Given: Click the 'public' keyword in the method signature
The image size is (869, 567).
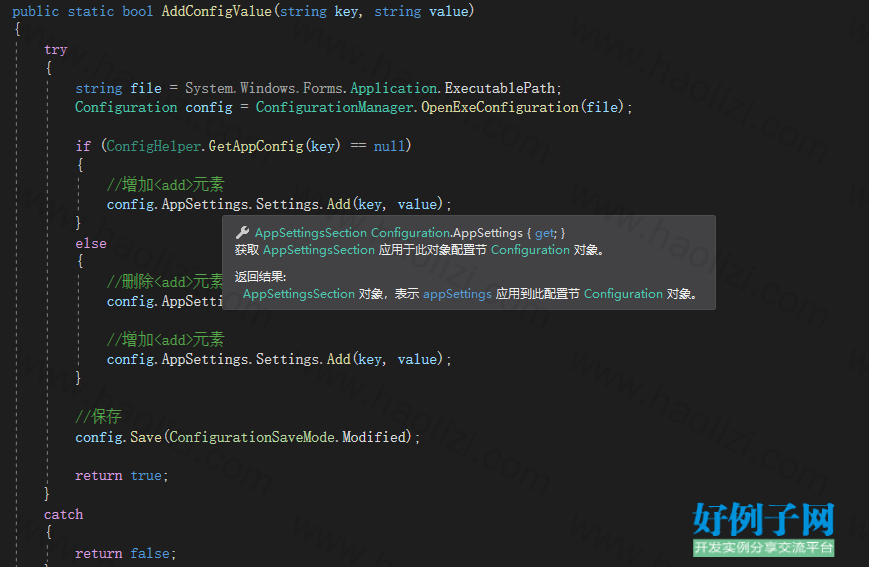Looking at the screenshot, I should pyautogui.click(x=35, y=11).
